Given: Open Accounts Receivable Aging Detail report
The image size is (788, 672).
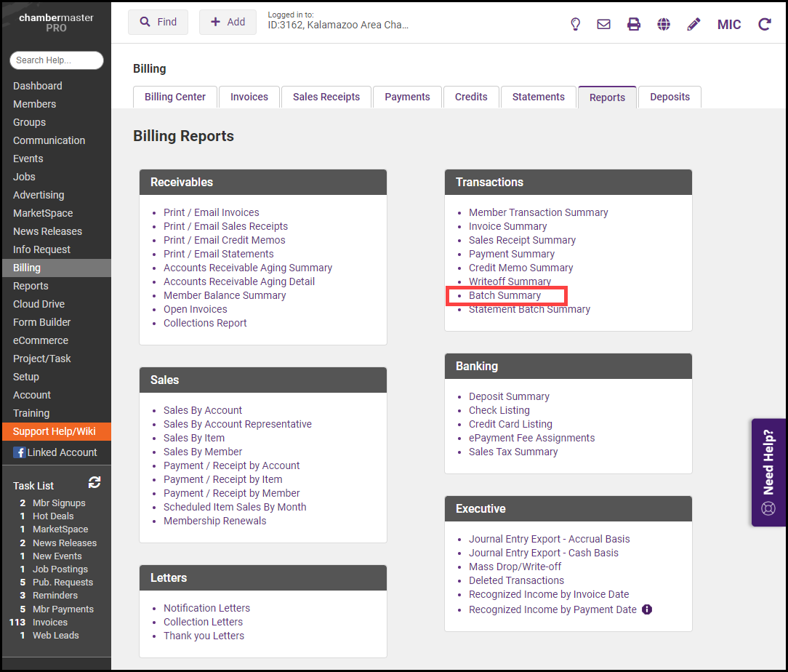Looking at the screenshot, I should 239,281.
